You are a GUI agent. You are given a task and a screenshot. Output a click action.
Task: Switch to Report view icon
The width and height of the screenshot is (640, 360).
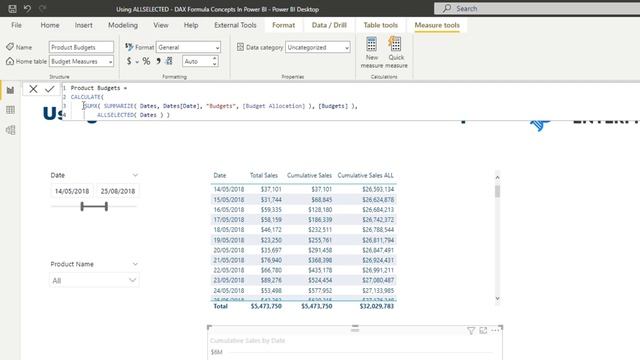coord(10,90)
